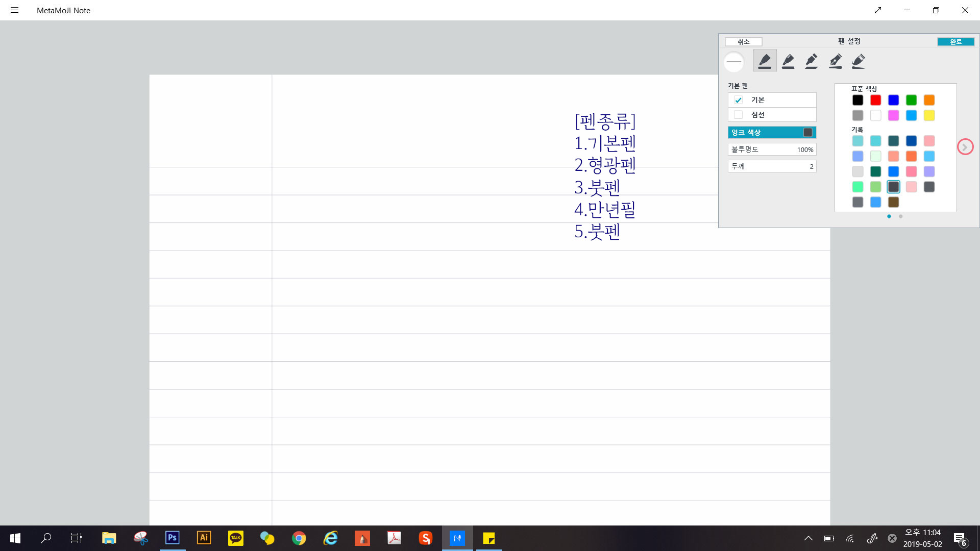980x551 pixels.
Task: Check the 점선 dotted line checkbox
Action: pos(738,115)
